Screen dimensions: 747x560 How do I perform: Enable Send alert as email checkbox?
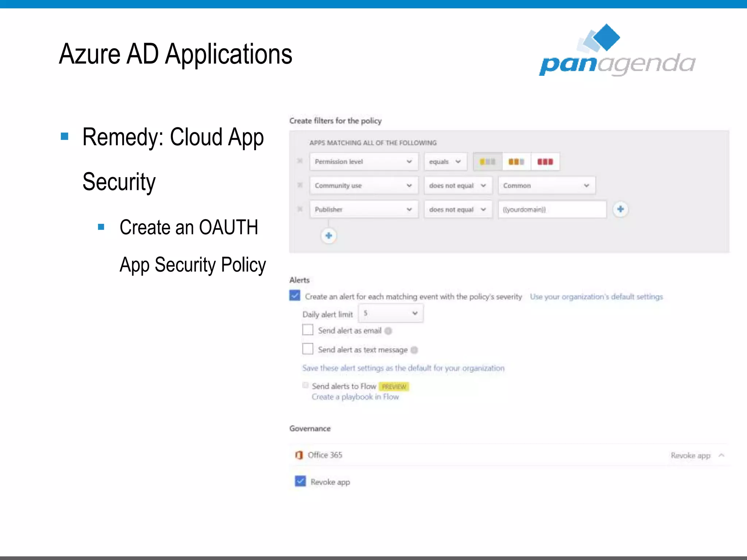point(308,330)
